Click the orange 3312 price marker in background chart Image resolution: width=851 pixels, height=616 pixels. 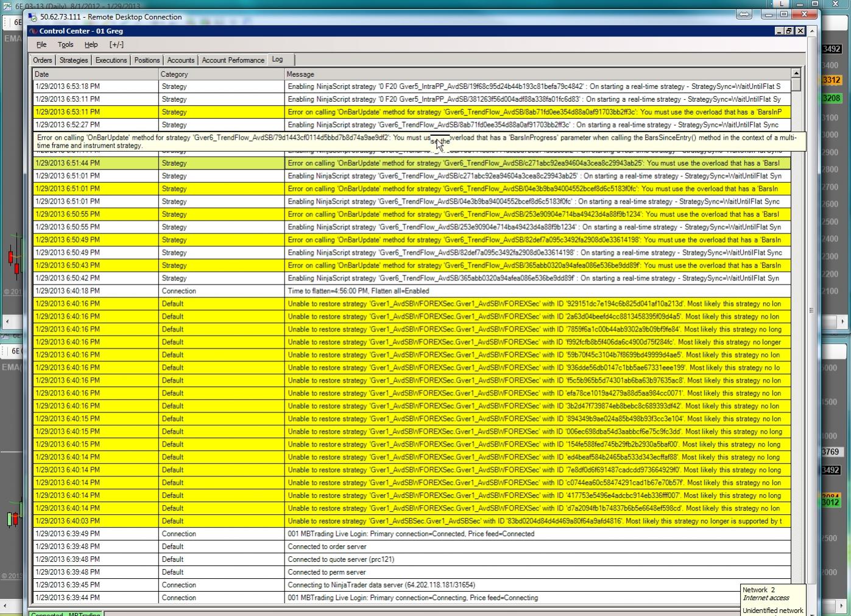point(832,80)
